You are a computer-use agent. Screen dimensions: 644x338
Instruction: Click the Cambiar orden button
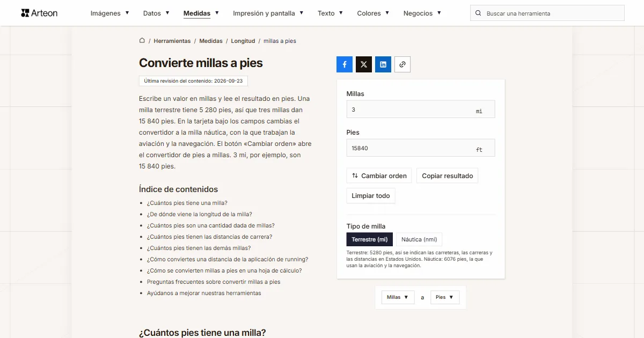click(x=379, y=175)
